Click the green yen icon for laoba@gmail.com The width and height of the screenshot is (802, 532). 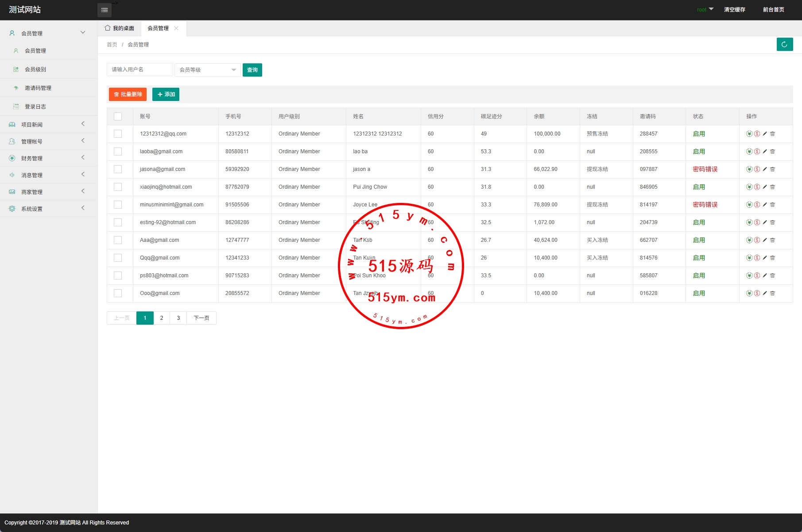[749, 151]
